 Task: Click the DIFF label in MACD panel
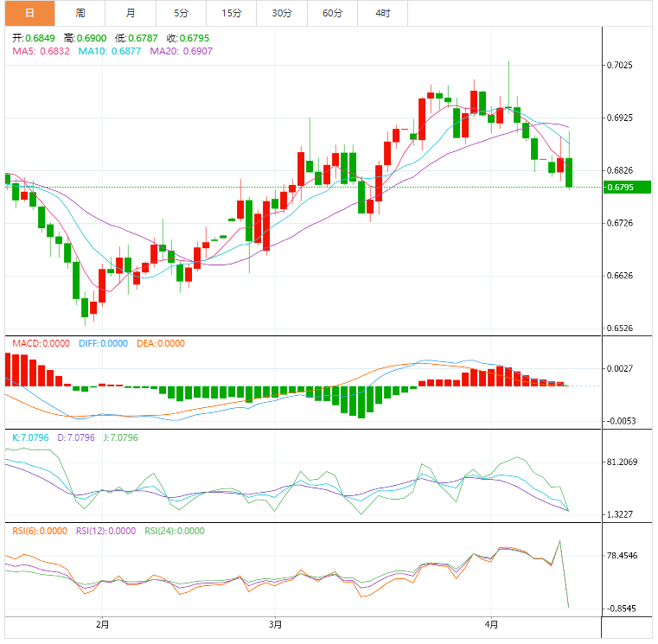(103, 343)
